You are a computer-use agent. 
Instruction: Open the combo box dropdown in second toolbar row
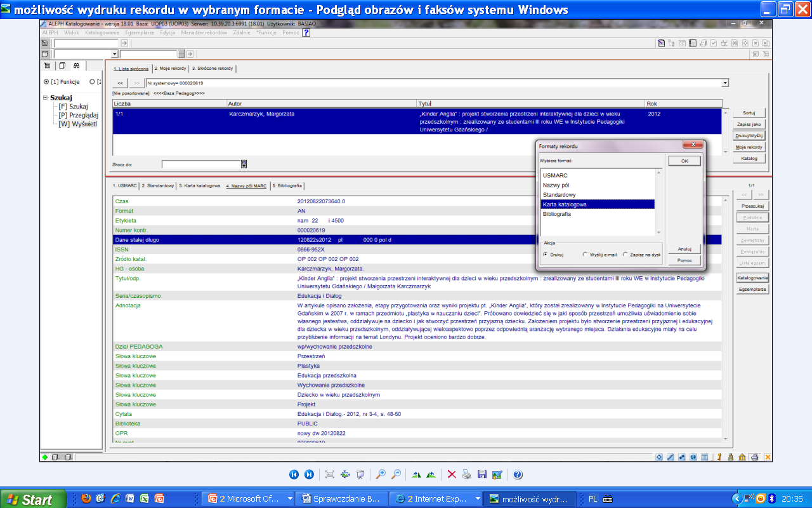coord(114,55)
